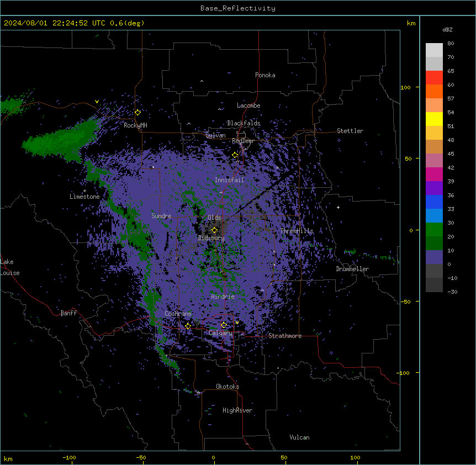476x465 pixels.
Task: Click the Sylvan label on map
Action: click(x=215, y=135)
